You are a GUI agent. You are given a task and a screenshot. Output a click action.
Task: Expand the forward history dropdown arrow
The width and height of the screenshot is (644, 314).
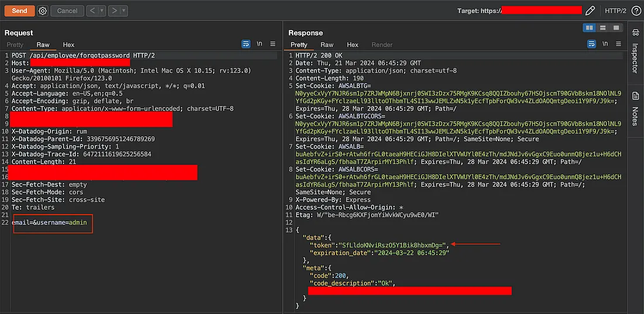click(x=124, y=11)
